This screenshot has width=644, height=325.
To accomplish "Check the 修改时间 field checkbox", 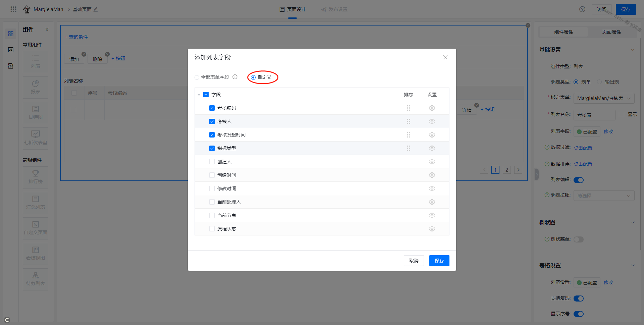I will (x=212, y=188).
